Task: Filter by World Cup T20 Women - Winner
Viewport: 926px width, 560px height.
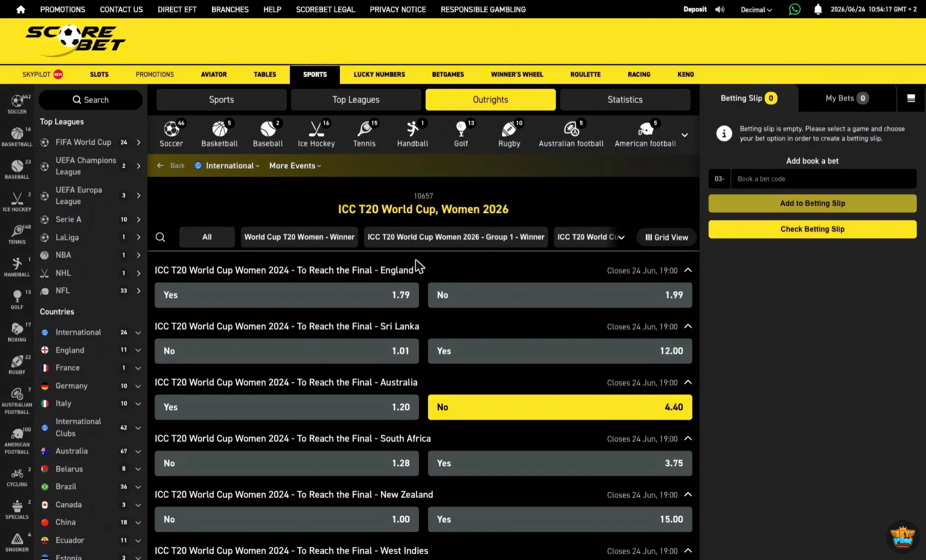Action: (299, 237)
